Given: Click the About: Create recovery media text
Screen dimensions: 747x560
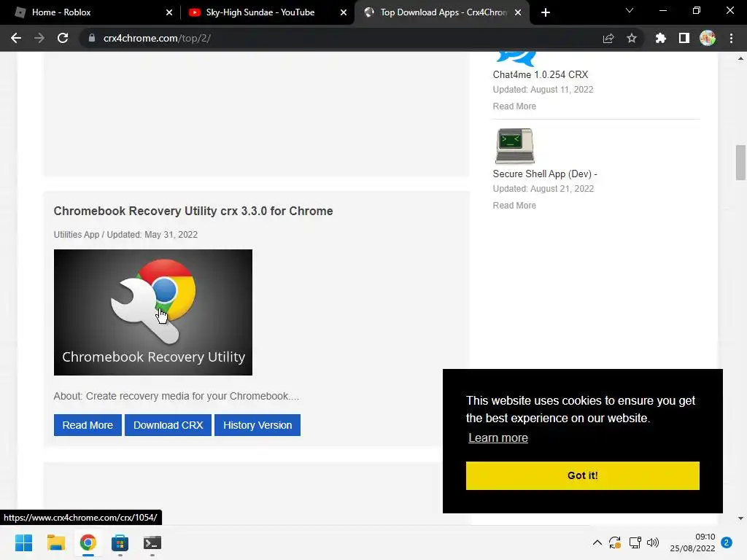Looking at the screenshot, I should tap(177, 396).
